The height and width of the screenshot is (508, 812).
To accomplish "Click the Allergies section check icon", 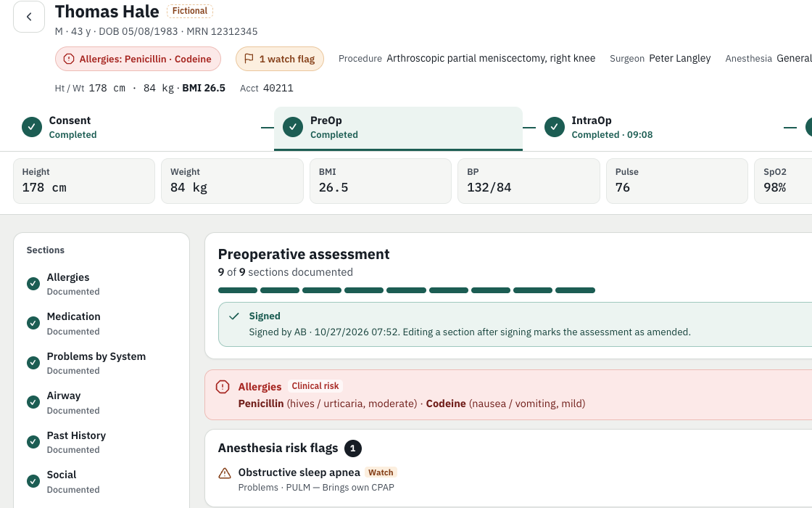I will tap(33, 284).
